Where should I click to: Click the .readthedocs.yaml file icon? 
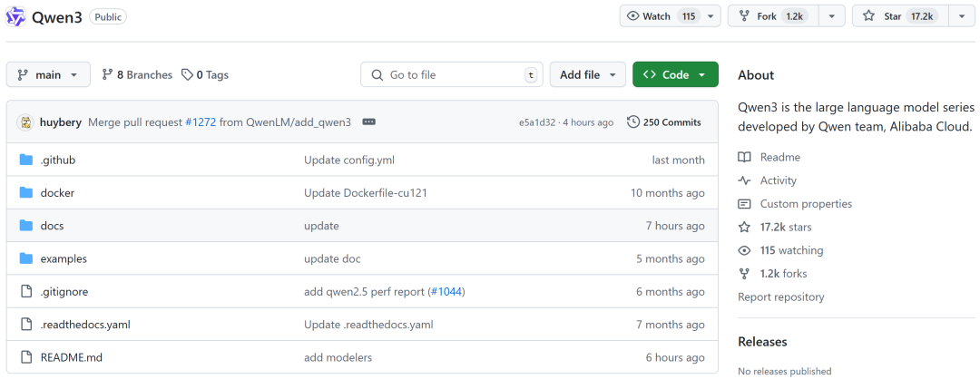point(25,324)
